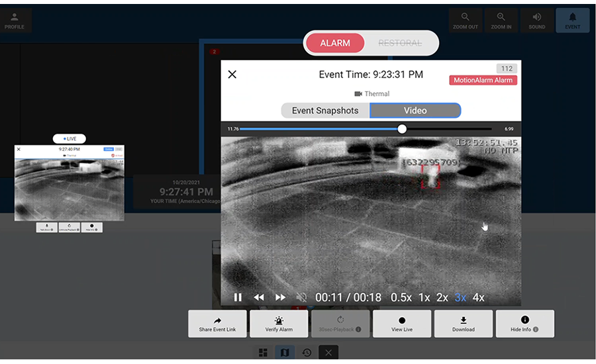Click the rewind button in video player
The image size is (596, 364).
pyautogui.click(x=259, y=297)
